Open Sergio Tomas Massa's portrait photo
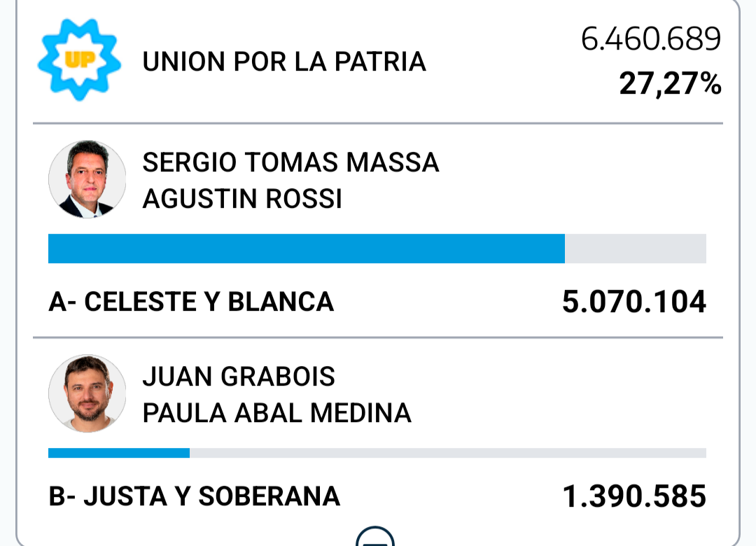This screenshot has height=546, width=756. pos(87,179)
